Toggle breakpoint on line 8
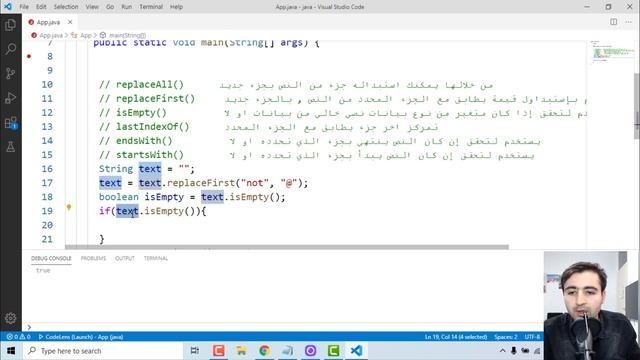The height and width of the screenshot is (360, 640). point(29,56)
